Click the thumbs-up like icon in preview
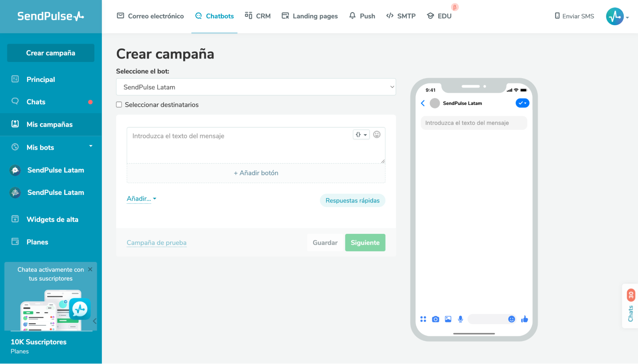The image size is (638, 364). point(524,319)
